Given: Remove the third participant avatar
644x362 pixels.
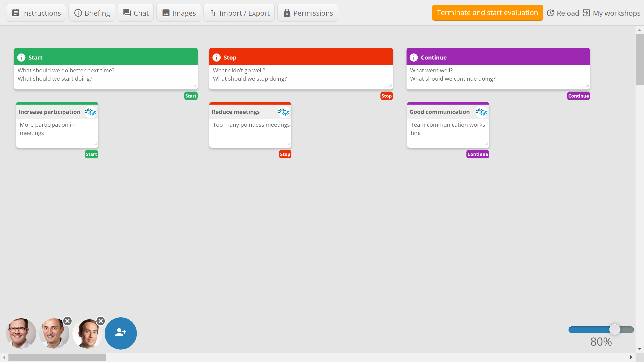Looking at the screenshot, I should tap(100, 321).
